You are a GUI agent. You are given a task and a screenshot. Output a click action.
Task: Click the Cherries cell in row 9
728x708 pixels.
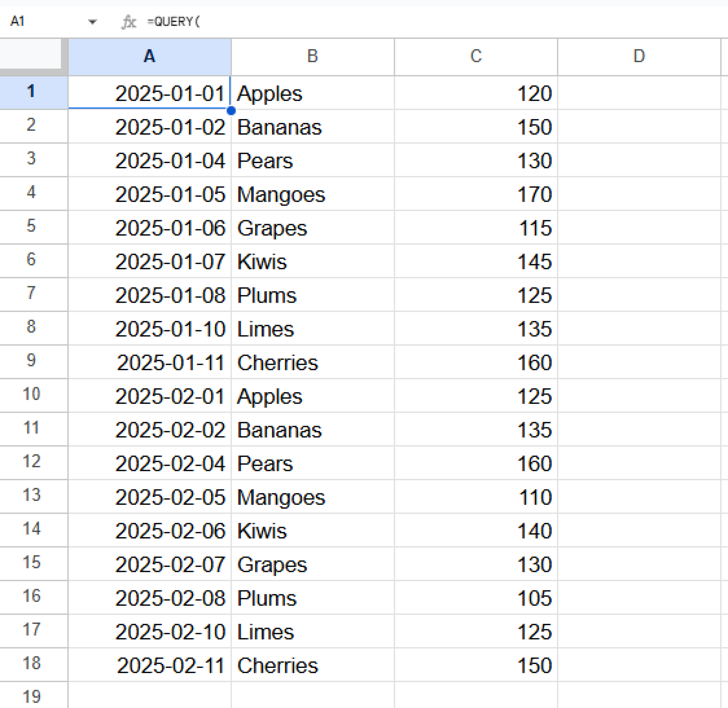click(x=312, y=362)
